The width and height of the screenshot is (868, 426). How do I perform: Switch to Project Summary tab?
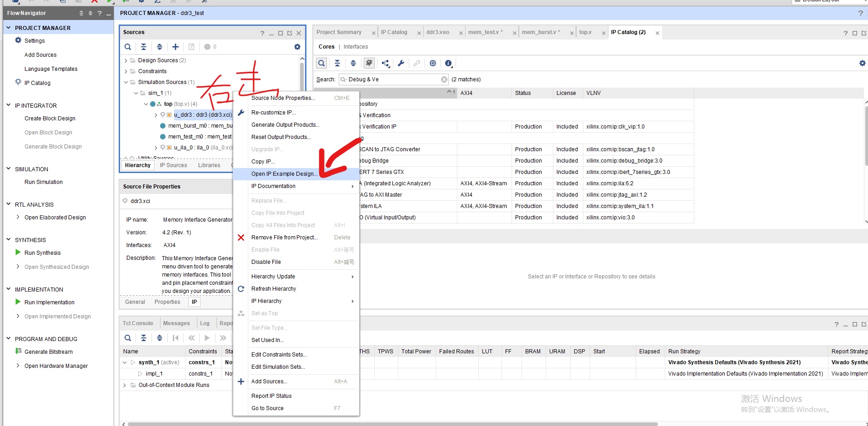(x=339, y=32)
